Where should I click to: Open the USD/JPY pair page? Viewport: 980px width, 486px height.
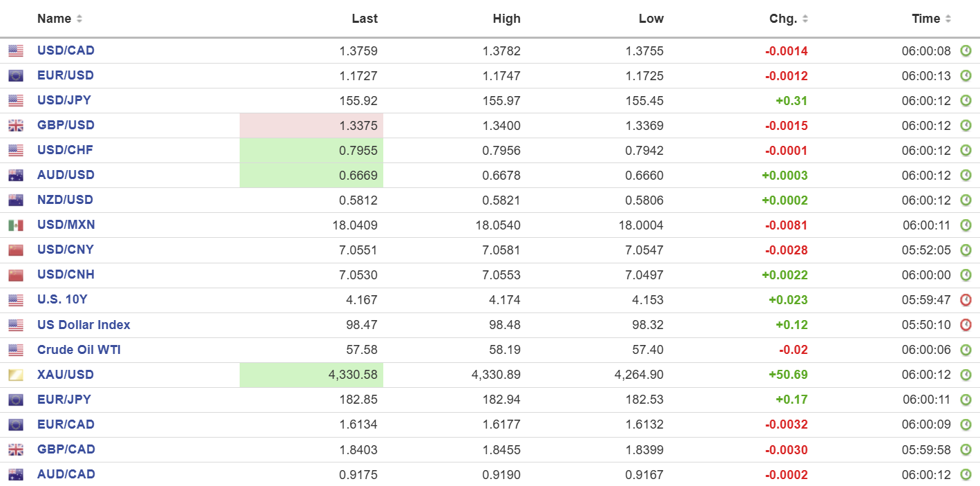[64, 100]
